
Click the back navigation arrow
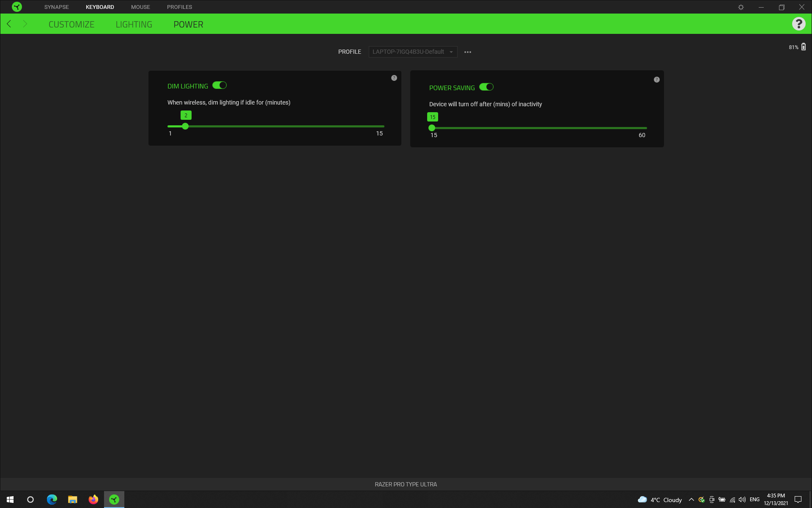point(9,24)
